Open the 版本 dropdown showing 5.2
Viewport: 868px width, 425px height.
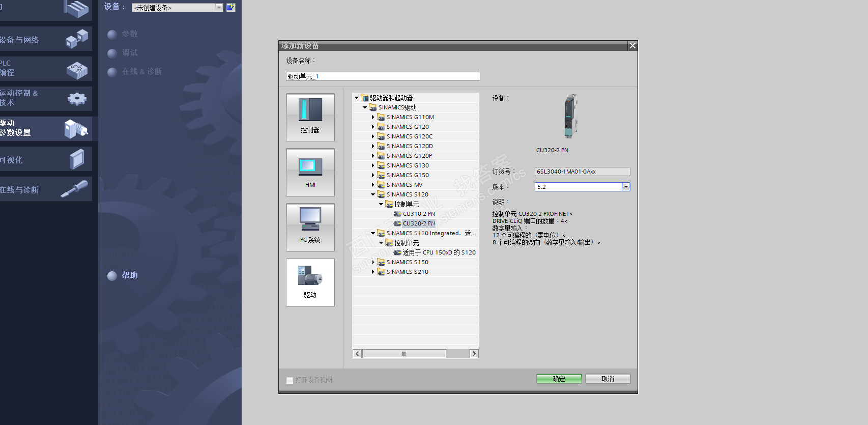[x=582, y=187]
